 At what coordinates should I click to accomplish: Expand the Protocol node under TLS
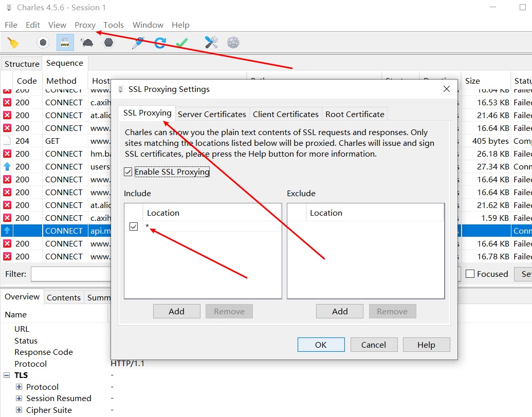pyautogui.click(x=19, y=387)
